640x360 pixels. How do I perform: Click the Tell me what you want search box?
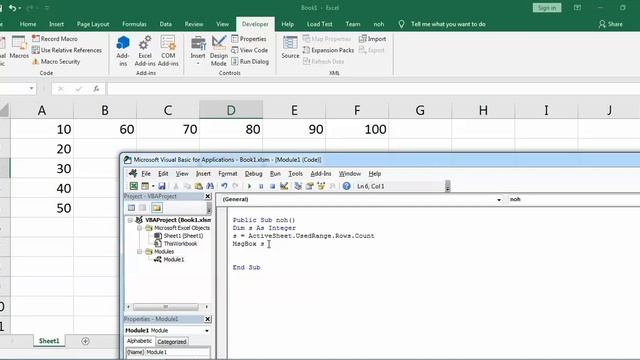click(x=448, y=24)
